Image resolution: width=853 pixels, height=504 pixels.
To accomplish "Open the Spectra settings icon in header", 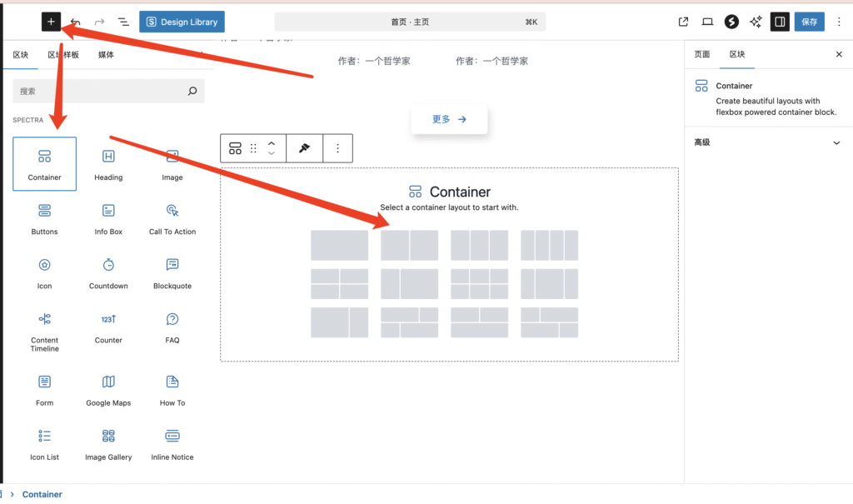I will pos(731,22).
